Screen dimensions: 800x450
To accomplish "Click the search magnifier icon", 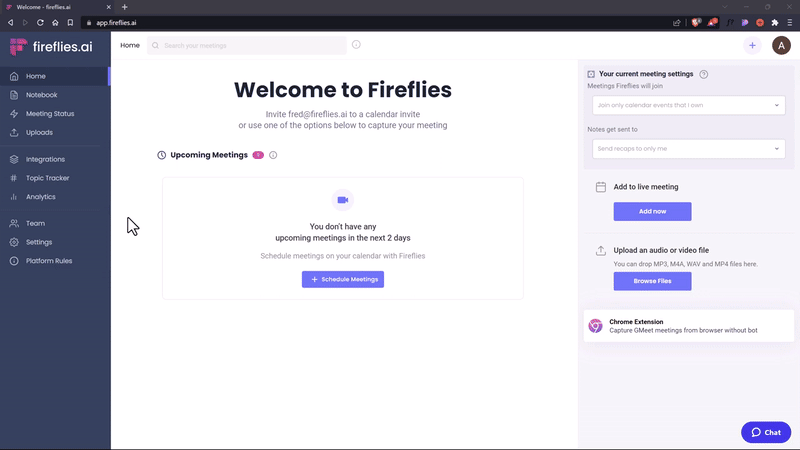I will pos(156,45).
